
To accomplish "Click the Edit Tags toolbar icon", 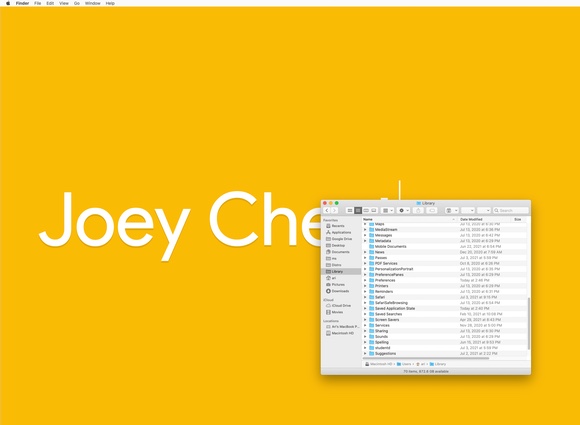I will point(432,210).
